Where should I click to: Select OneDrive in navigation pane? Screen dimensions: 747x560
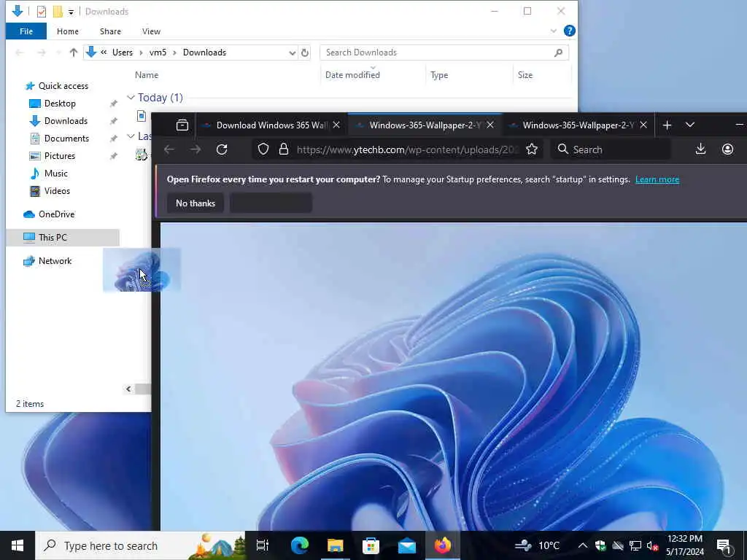point(56,214)
